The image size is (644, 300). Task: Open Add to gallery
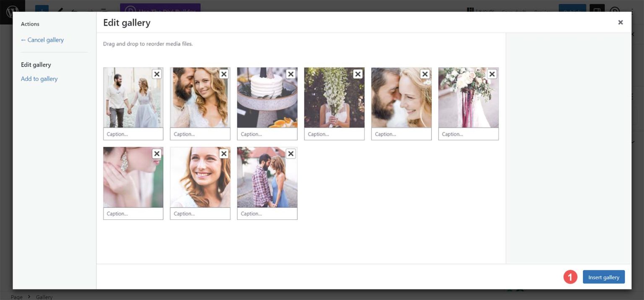coord(39,78)
